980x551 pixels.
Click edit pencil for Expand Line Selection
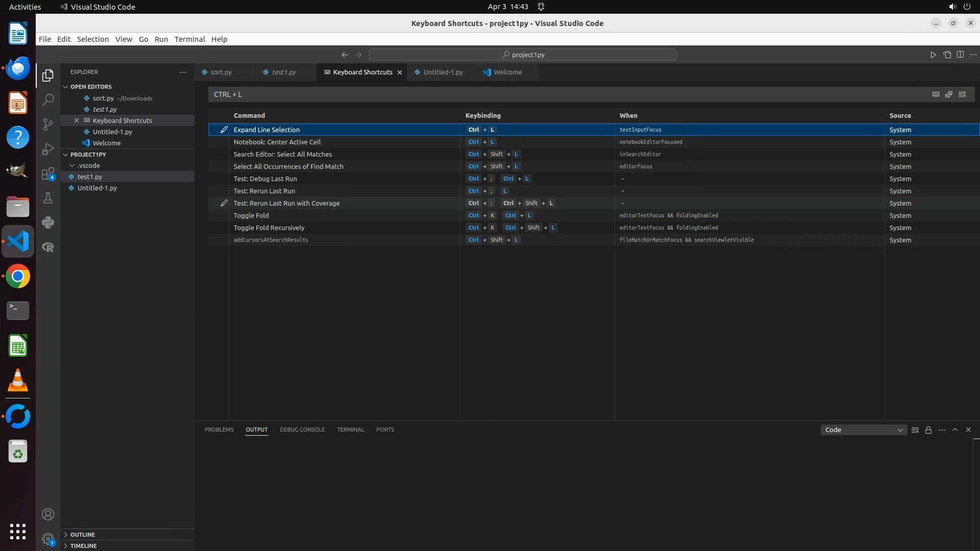click(x=224, y=130)
